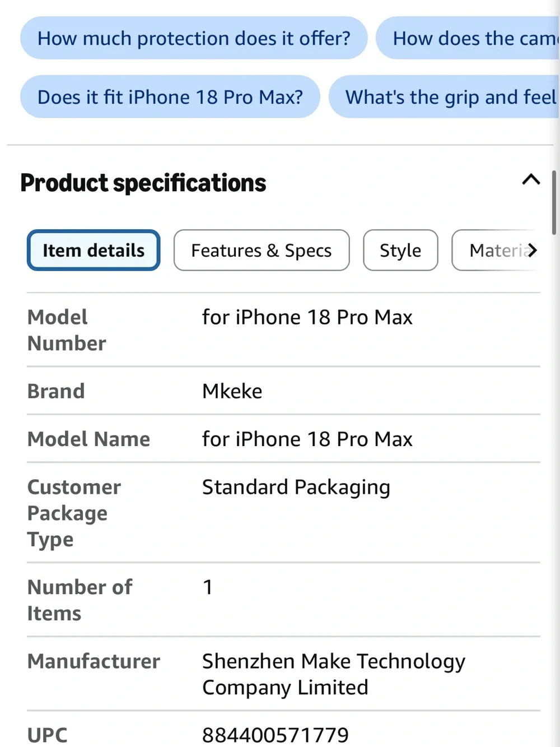The width and height of the screenshot is (560, 747).
Task: Click right arrow to reveal more tabs
Action: [532, 250]
